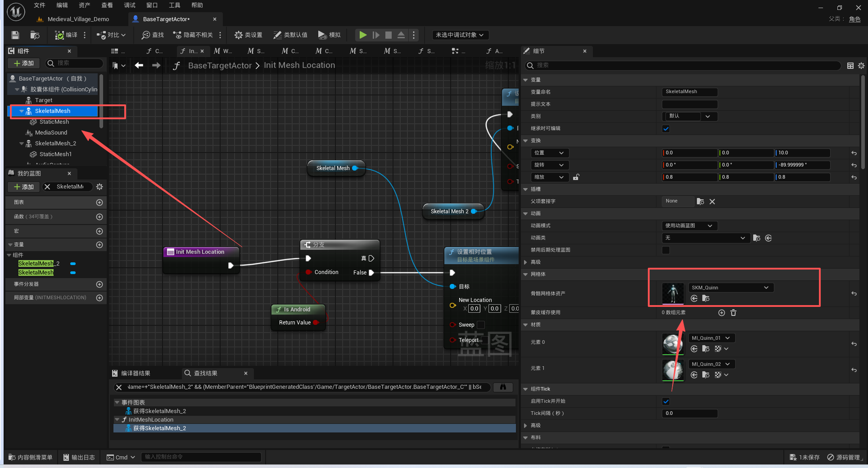The width and height of the screenshot is (868, 468).
Task: Click the 缩放 Z value field
Action: 802,177
